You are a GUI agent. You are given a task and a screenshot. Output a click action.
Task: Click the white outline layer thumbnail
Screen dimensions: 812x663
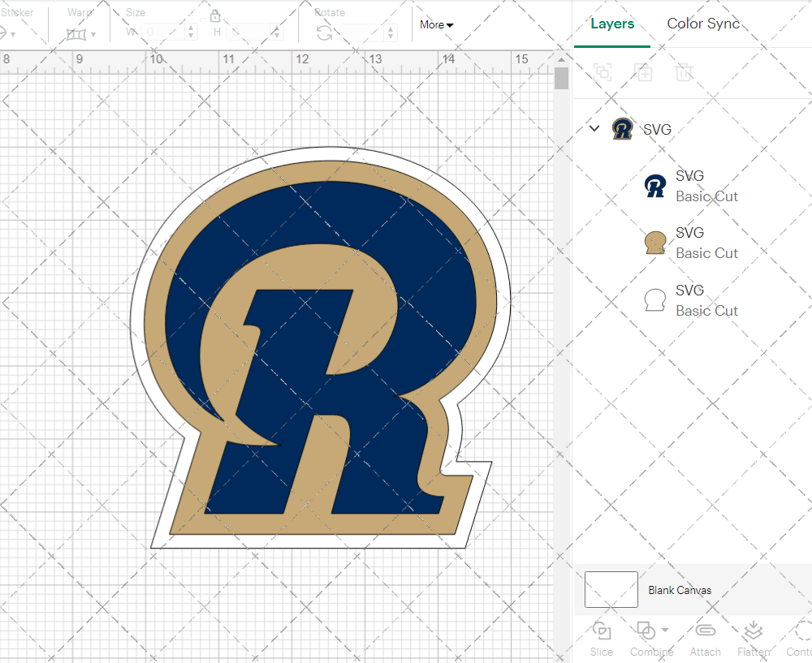655,300
